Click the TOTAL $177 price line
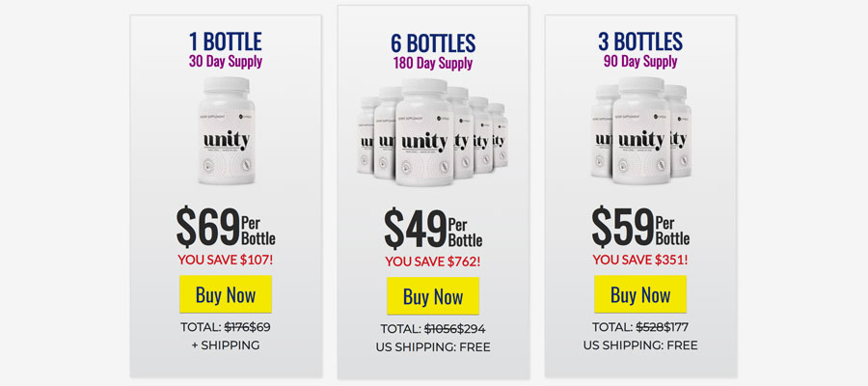The width and height of the screenshot is (868, 386). coord(640,327)
